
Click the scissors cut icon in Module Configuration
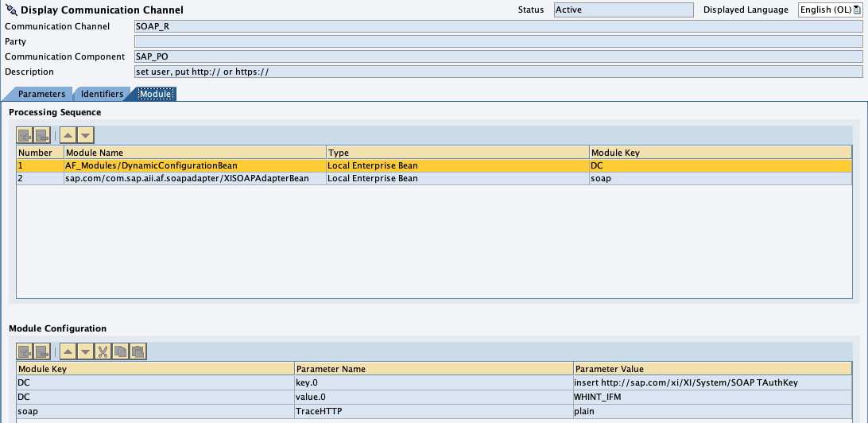tap(103, 351)
